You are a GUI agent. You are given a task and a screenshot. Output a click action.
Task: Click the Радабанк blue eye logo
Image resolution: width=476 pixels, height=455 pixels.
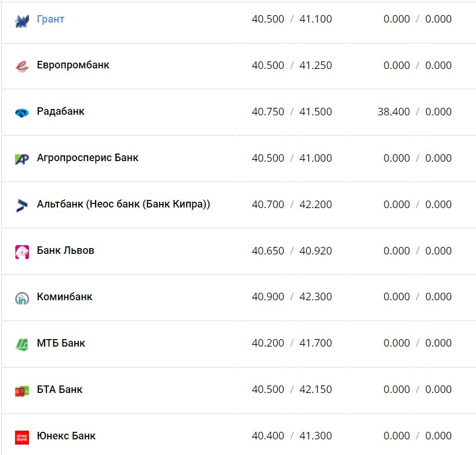22,113
